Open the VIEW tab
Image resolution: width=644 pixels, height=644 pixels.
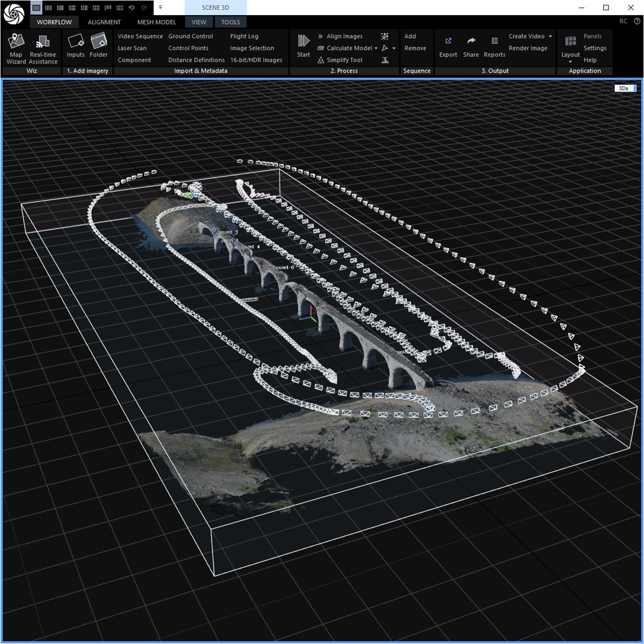point(199,22)
